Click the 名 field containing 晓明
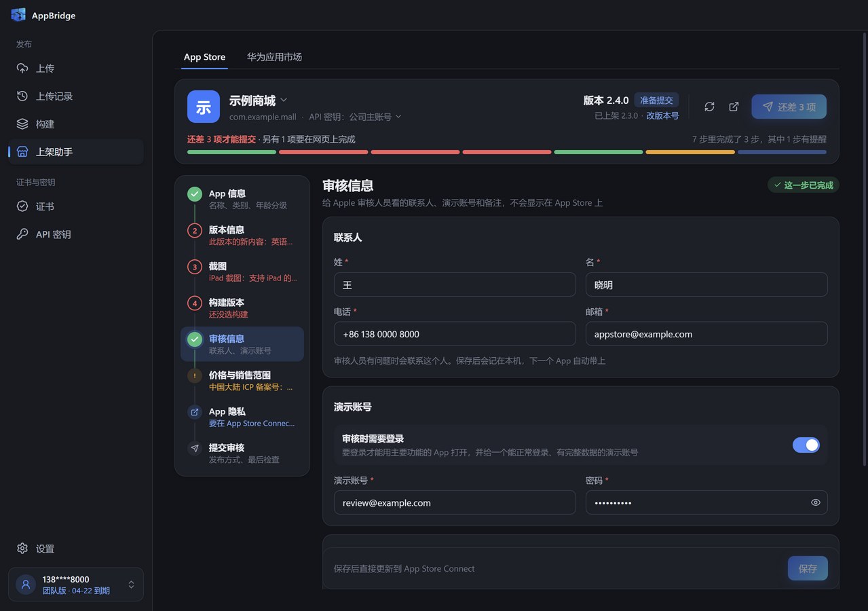Viewport: 868px width, 611px height. [x=706, y=284]
